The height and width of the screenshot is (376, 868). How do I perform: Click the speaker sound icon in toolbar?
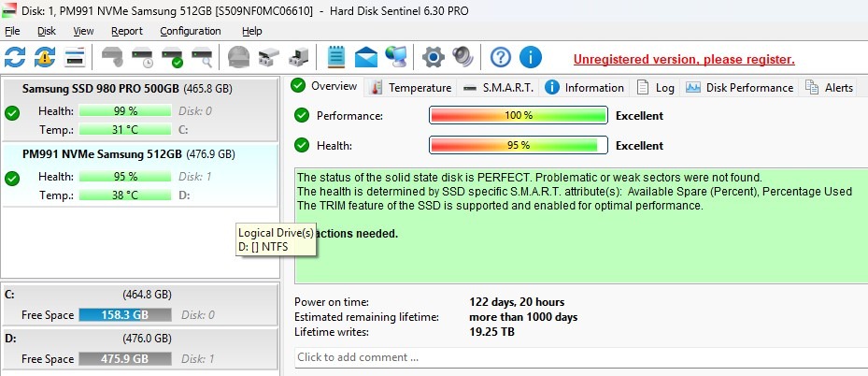point(462,57)
